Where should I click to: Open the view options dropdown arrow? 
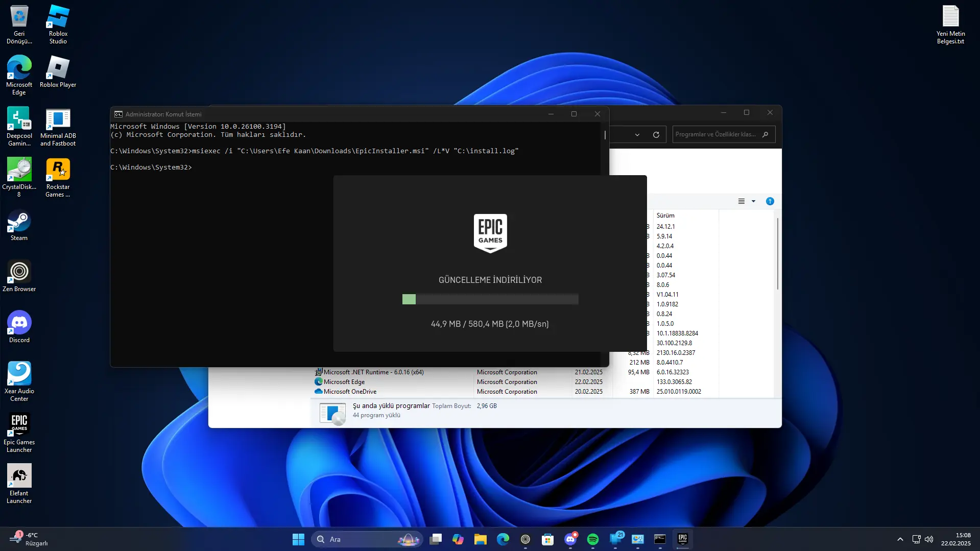tap(753, 201)
